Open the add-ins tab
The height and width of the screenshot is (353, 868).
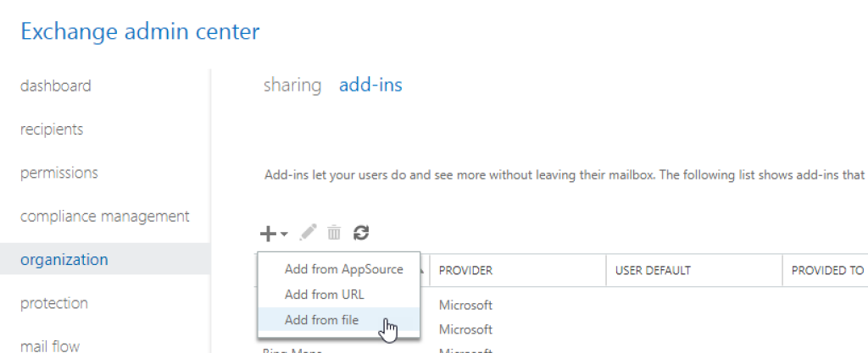click(370, 85)
